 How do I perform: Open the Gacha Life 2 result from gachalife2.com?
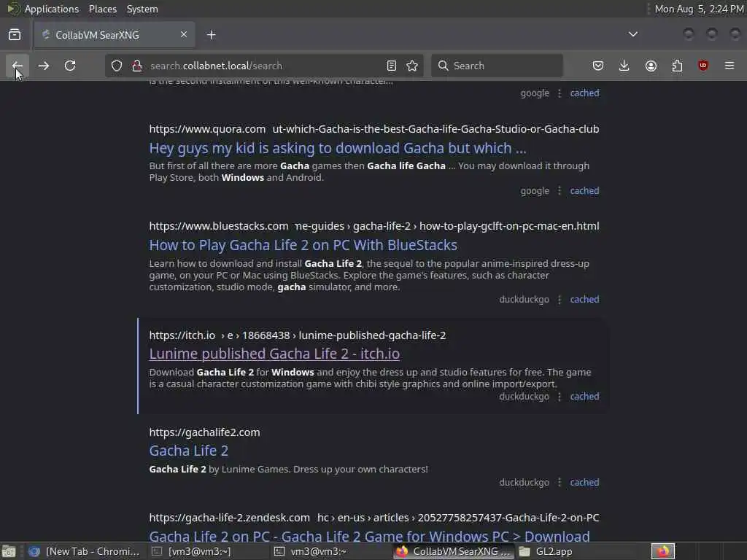189,451
